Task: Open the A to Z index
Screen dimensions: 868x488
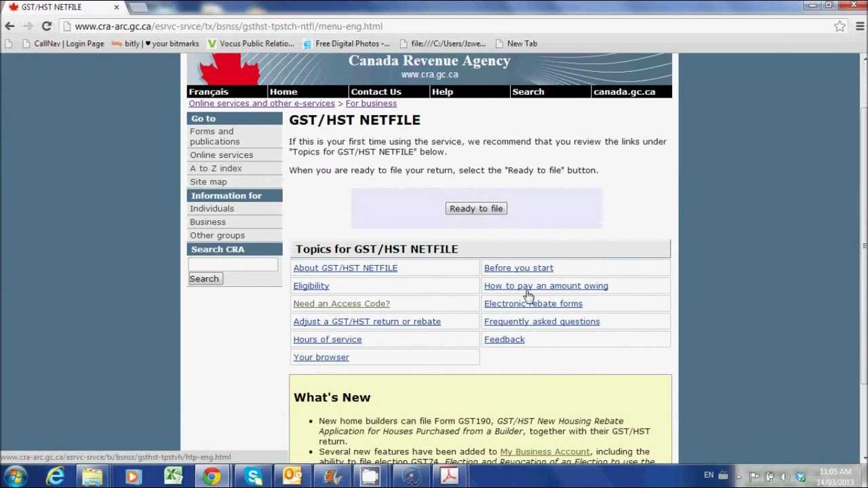Action: click(x=216, y=168)
